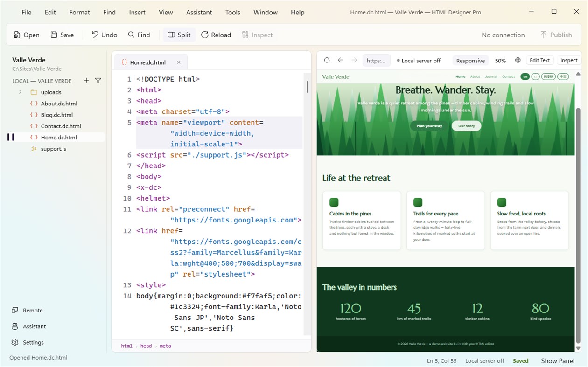Click the preview refresh icon

coord(327,60)
